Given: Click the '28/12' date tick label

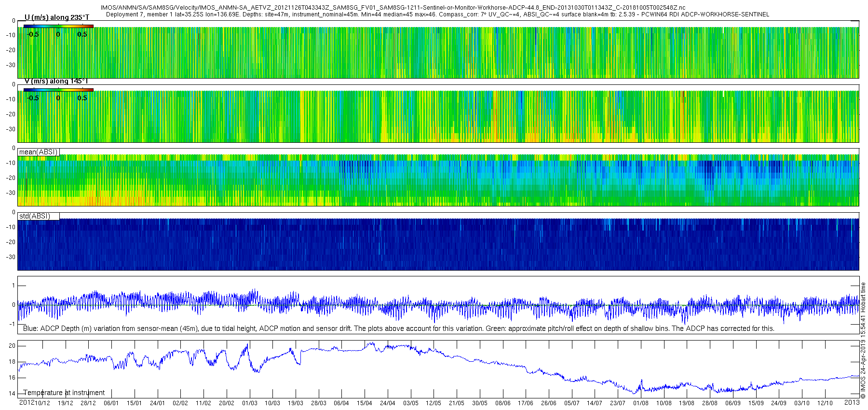Looking at the screenshot, I should (88, 403).
